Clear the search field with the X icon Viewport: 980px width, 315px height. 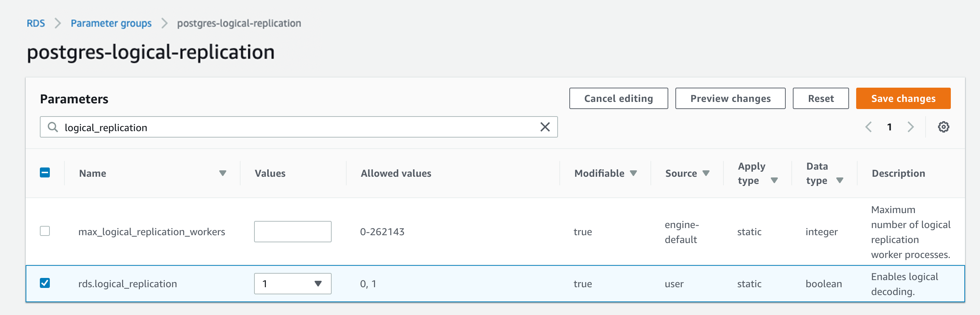(x=545, y=127)
